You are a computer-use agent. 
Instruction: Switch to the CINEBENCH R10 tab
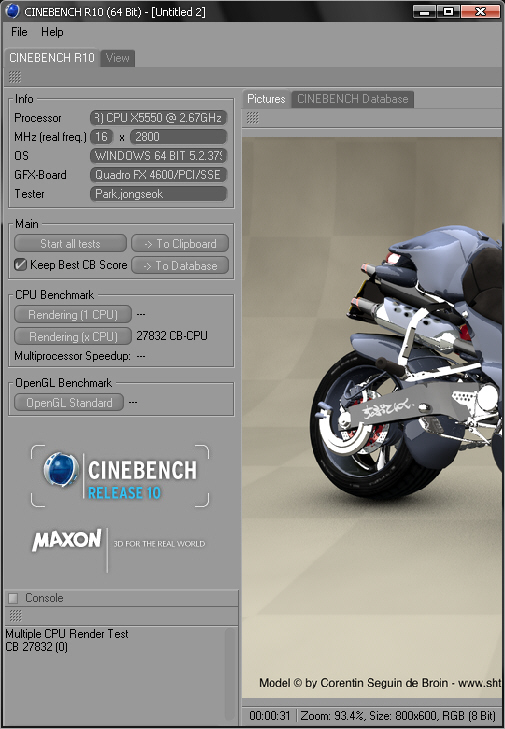click(52, 58)
